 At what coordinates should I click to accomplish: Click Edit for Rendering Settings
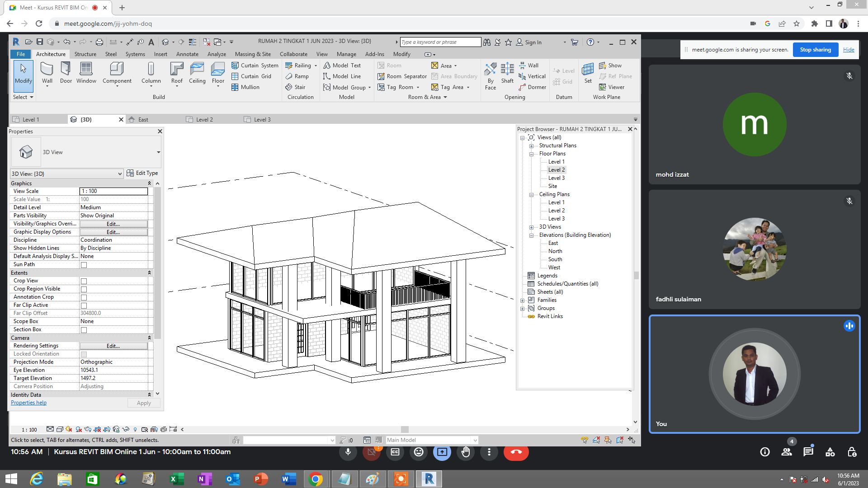tap(113, 346)
